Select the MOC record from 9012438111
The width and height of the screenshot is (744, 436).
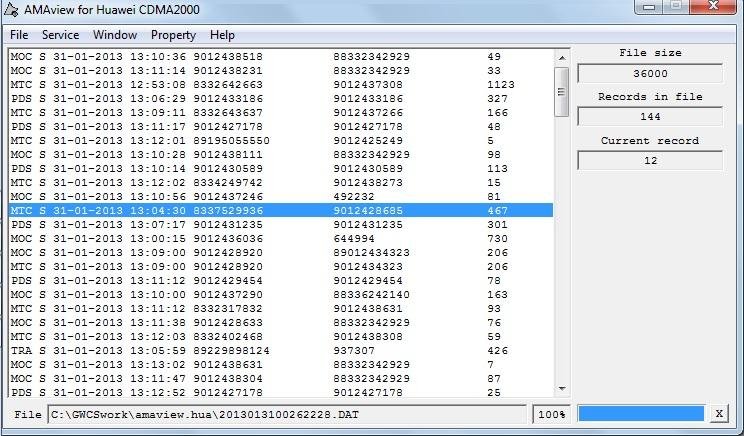coord(281,155)
